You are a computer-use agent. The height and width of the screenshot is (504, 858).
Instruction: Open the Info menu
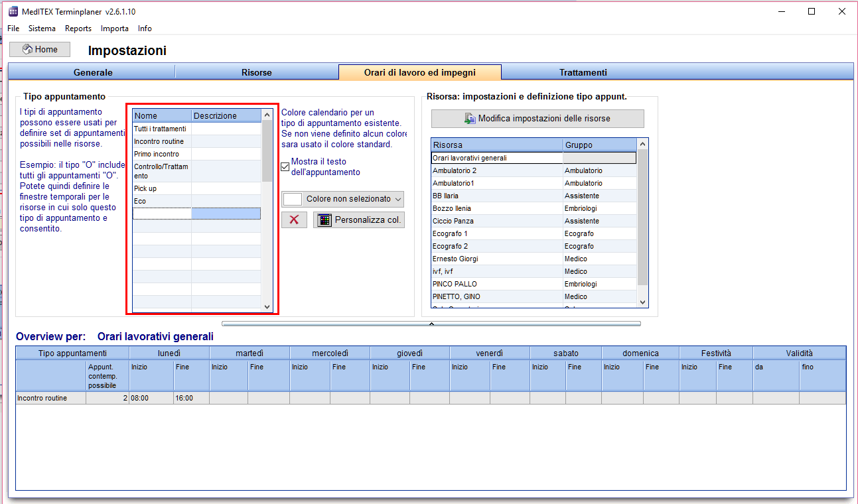point(145,29)
